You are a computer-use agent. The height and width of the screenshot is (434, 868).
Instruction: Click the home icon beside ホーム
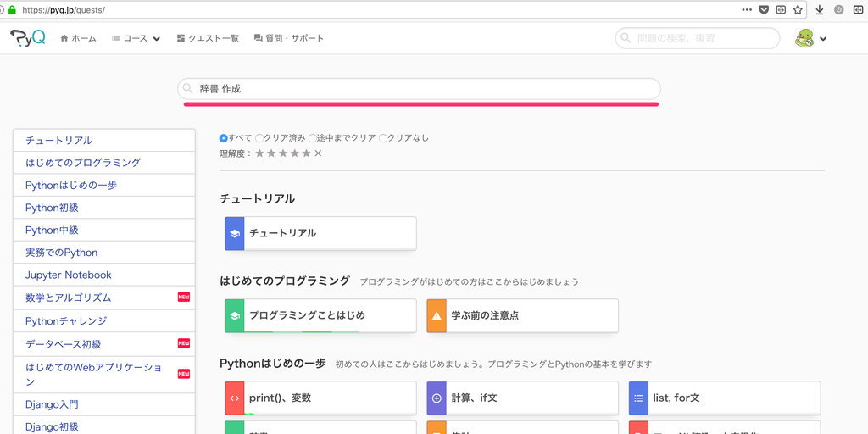[64, 38]
